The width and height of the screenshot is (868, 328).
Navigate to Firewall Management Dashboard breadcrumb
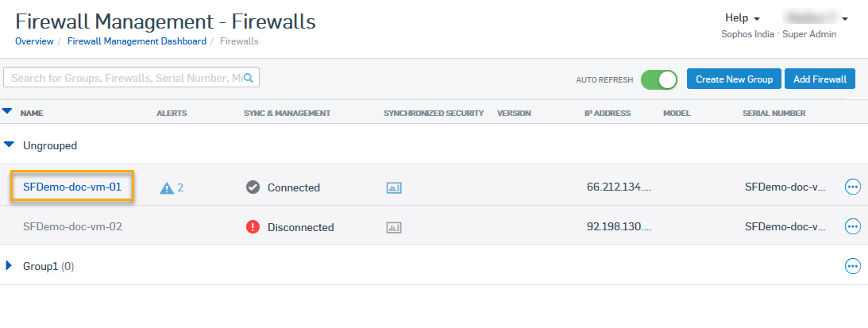click(x=137, y=41)
